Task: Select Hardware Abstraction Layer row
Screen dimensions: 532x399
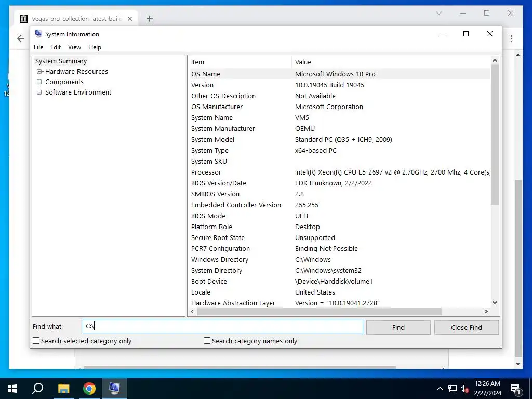Action: 339,303
